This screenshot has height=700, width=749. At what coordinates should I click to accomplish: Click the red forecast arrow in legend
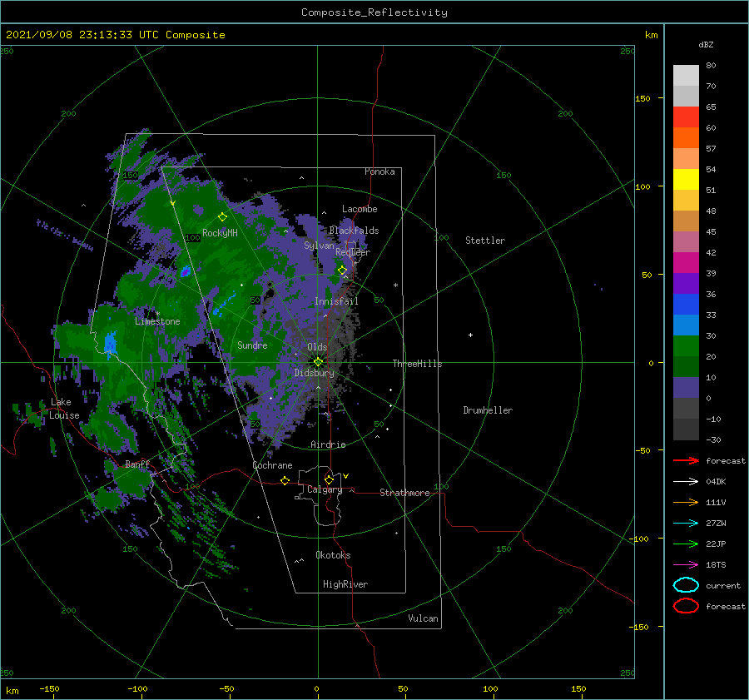pos(686,460)
